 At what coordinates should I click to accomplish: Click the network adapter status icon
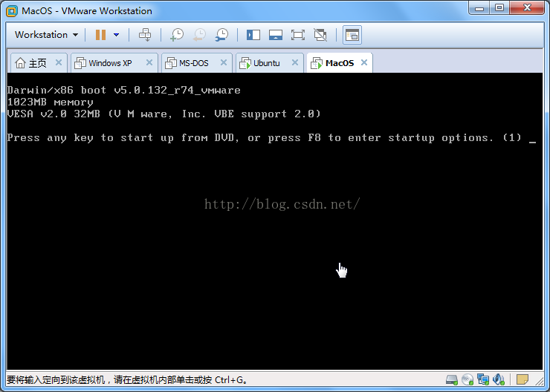pos(484,379)
